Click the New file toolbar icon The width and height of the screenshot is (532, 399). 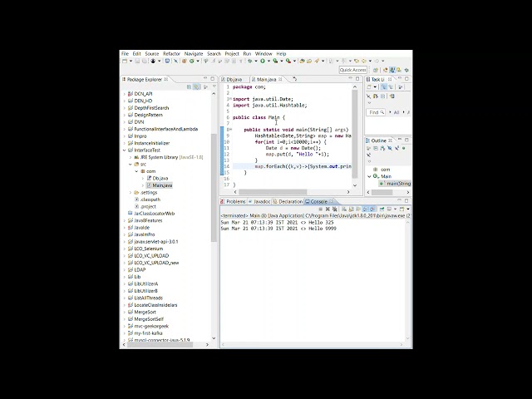[x=125, y=61]
